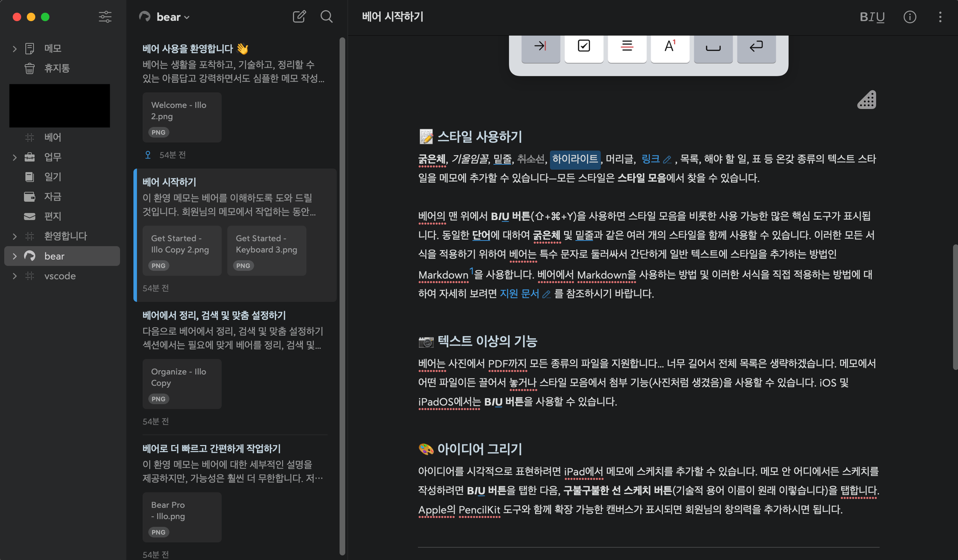This screenshot has width=958, height=560.
Task: Expand the 메모 section chevron
Action: point(14,49)
